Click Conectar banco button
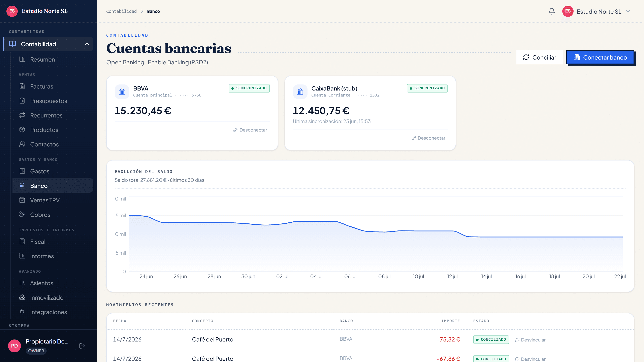The width and height of the screenshot is (644, 362). coord(600,57)
